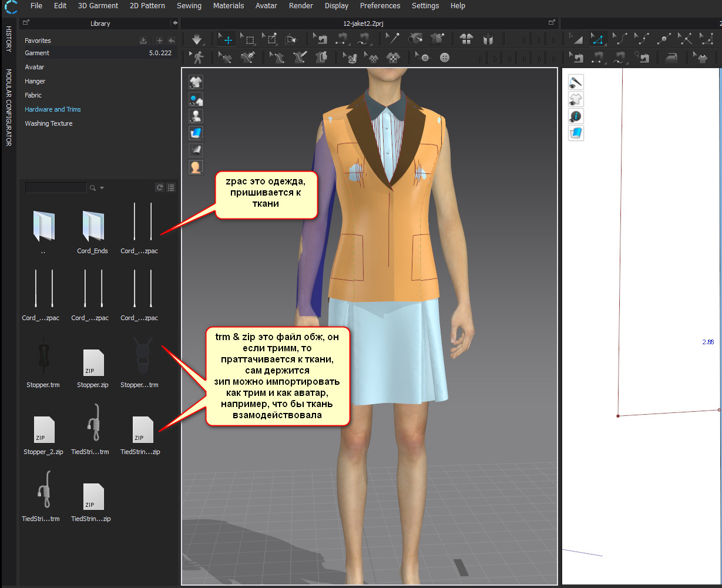Click the Simulate down-arrow icon
This screenshot has width=722, height=588.
click(x=197, y=40)
